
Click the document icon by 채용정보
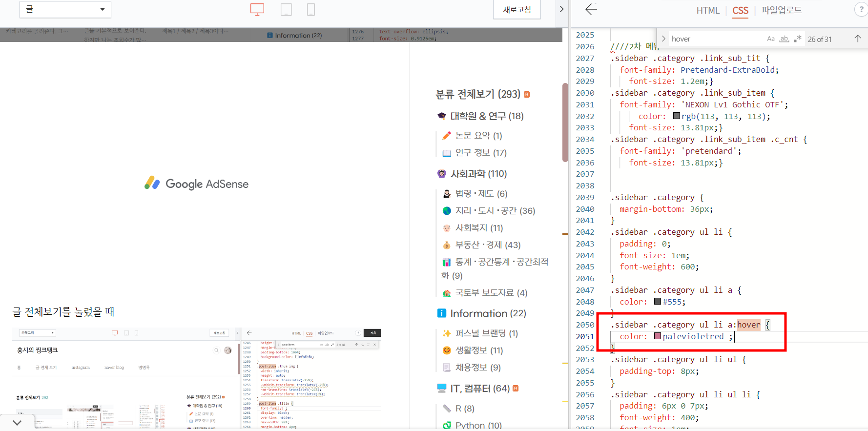coord(446,368)
